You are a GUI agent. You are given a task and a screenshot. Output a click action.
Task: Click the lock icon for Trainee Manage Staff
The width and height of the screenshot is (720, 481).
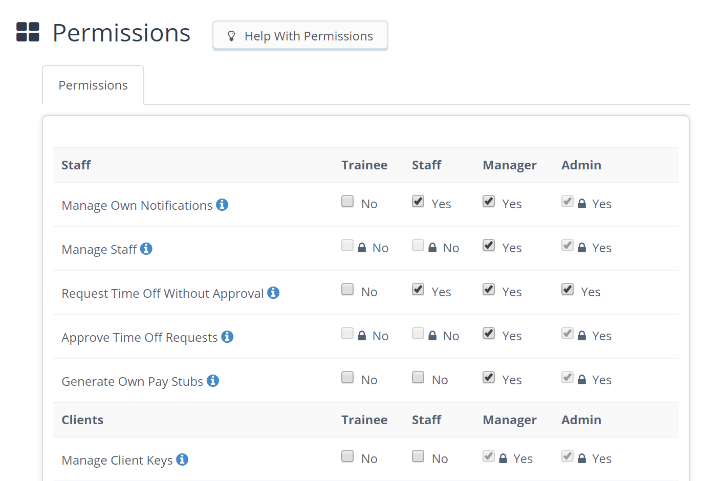362,247
